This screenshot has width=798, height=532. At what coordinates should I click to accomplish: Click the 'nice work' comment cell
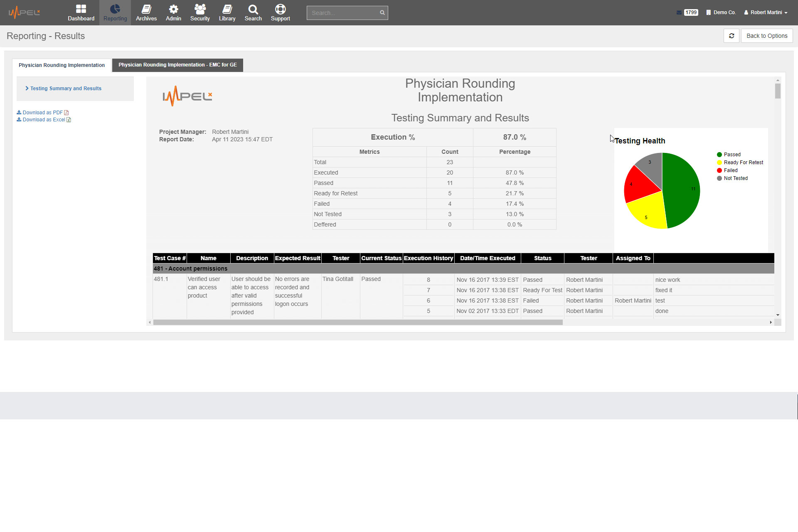[x=714, y=280]
